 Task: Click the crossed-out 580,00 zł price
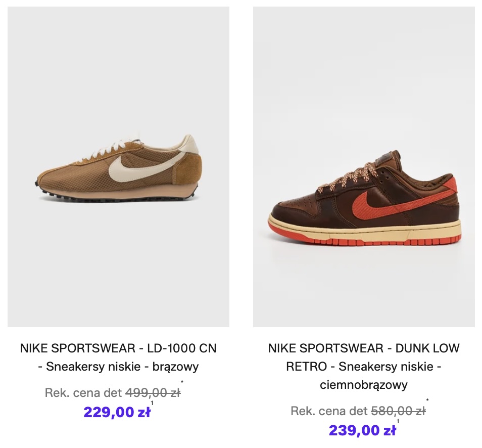point(398,411)
